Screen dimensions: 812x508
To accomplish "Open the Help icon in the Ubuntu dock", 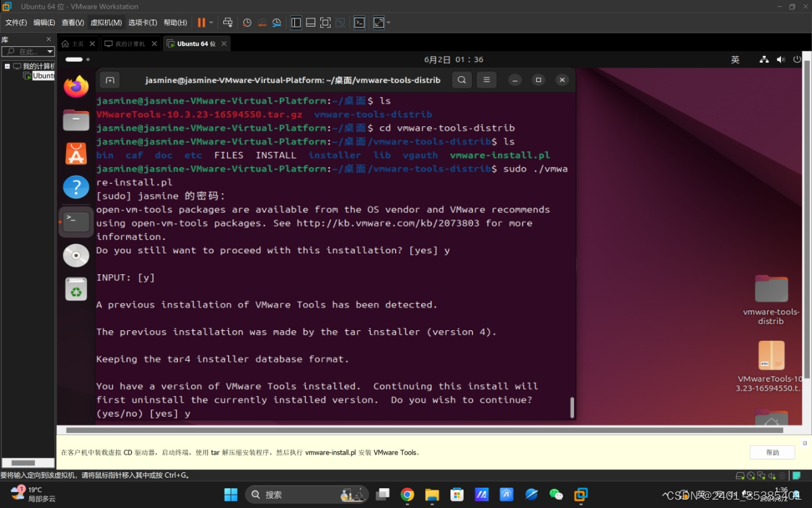I will pos(76,187).
